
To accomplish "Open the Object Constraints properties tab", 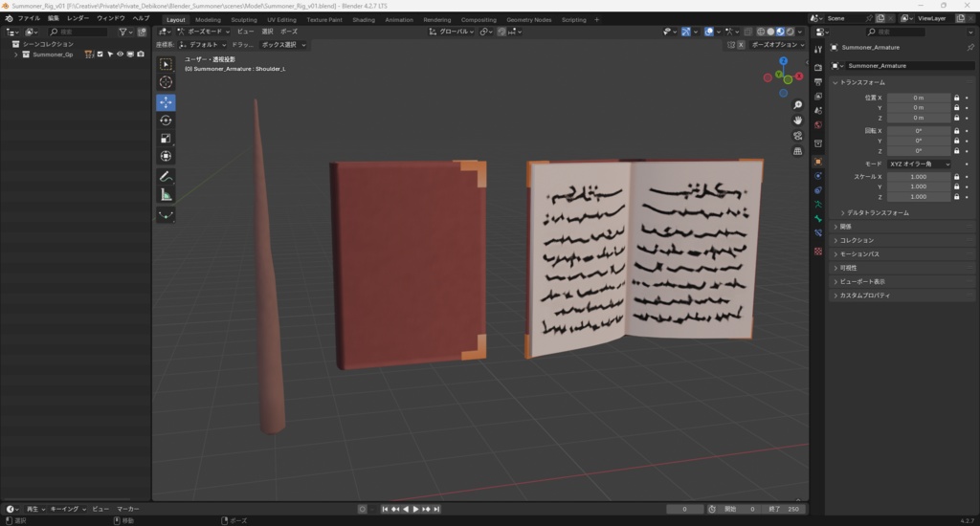I will click(818, 190).
